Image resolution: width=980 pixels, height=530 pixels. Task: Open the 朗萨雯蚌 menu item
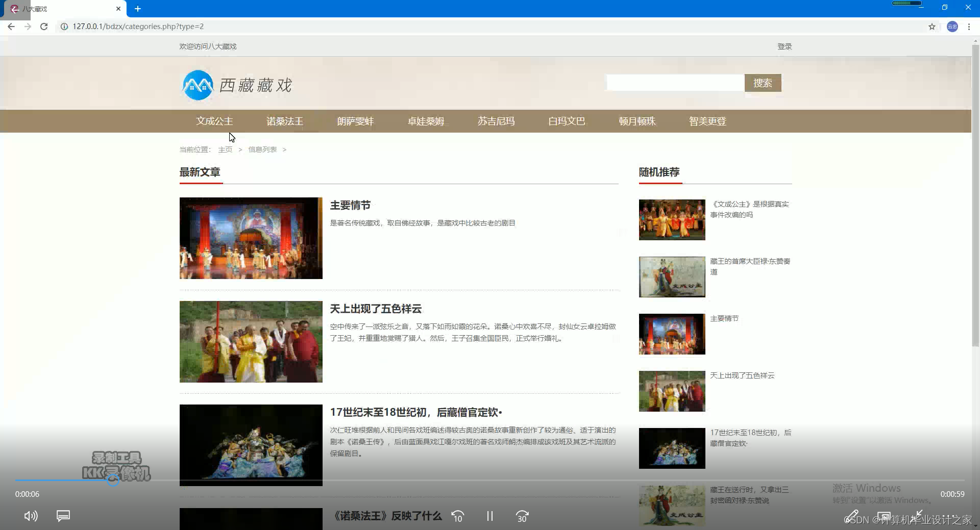click(x=355, y=121)
